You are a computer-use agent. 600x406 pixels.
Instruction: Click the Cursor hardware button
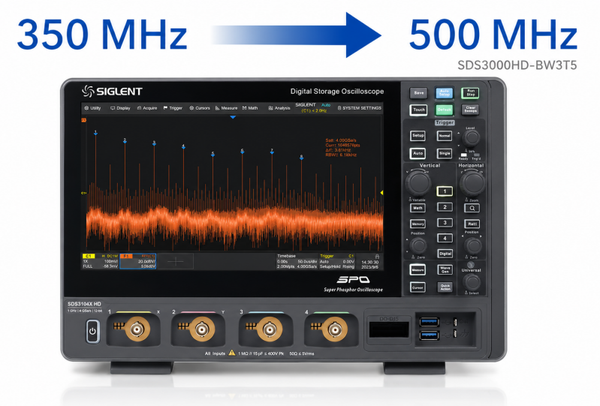click(x=418, y=287)
